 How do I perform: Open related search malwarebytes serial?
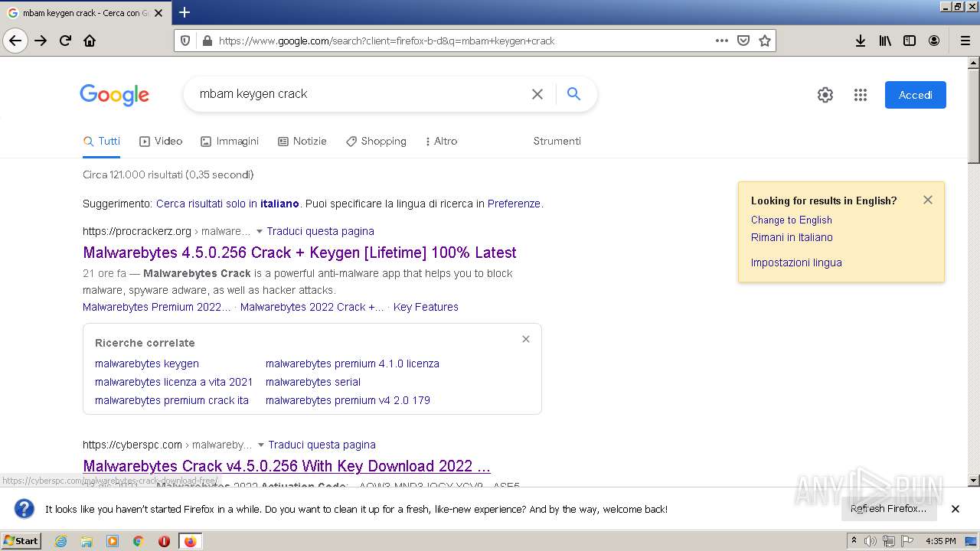click(313, 382)
